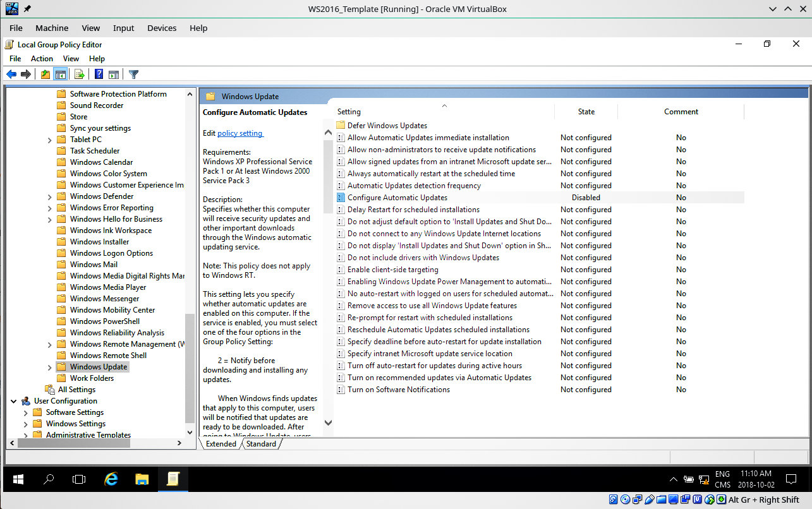Image resolution: width=812 pixels, height=509 pixels.
Task: Switch to the Standard tab
Action: pos(261,444)
